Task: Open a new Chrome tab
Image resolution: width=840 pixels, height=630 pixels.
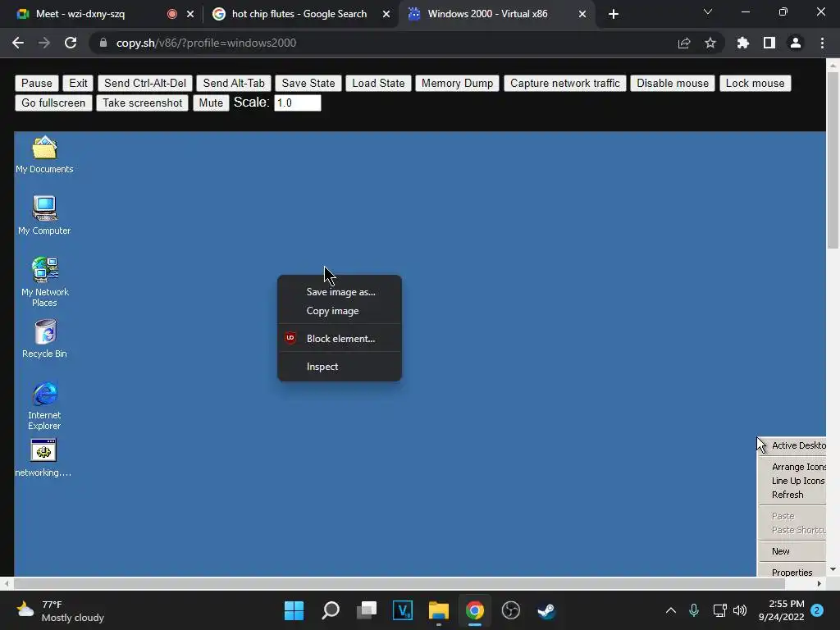Action: pyautogui.click(x=614, y=14)
